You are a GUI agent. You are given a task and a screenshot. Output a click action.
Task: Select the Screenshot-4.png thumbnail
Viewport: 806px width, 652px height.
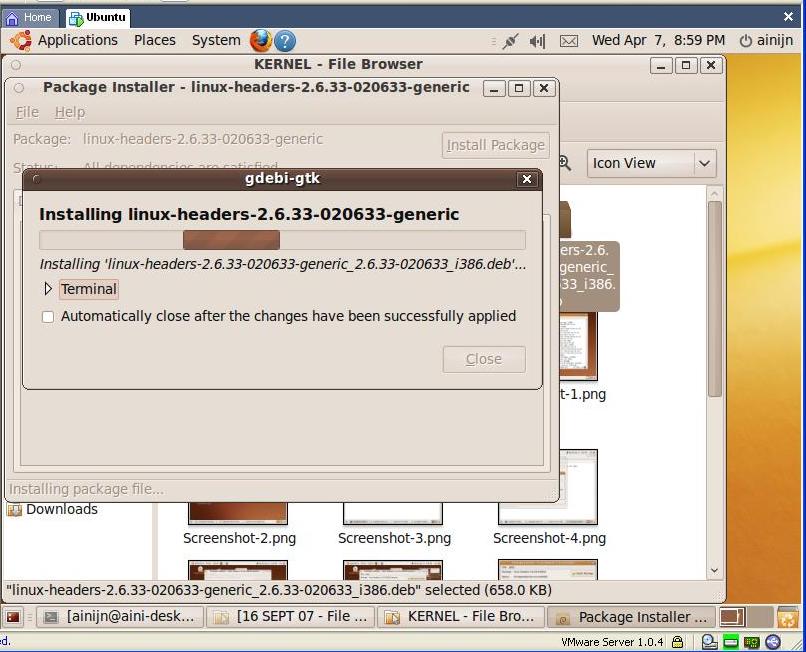coord(548,486)
